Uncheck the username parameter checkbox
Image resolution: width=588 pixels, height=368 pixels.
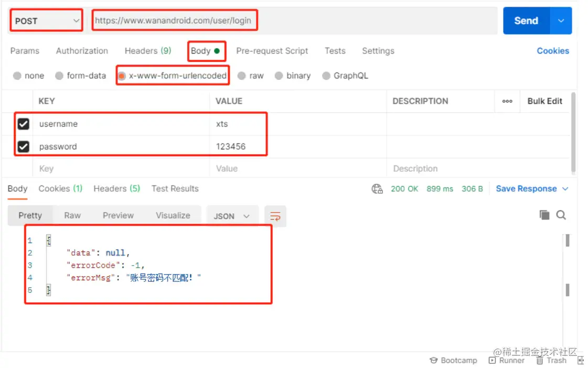coord(23,124)
